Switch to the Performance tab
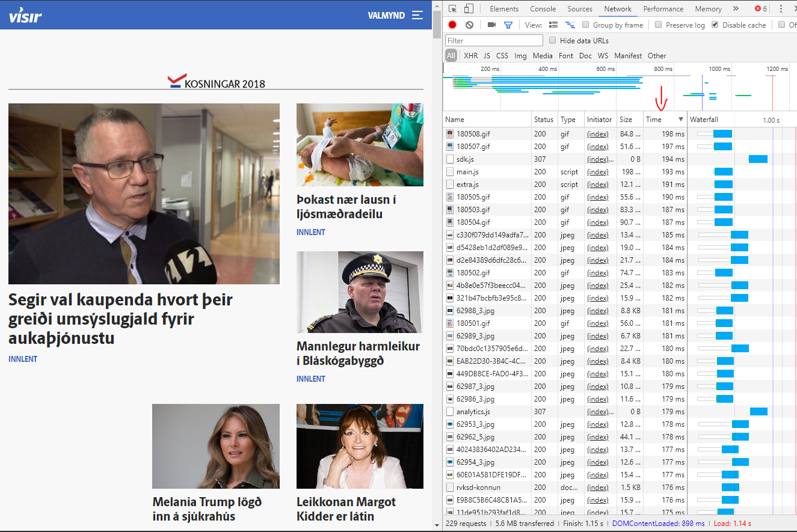The width and height of the screenshot is (797, 532). [x=663, y=9]
